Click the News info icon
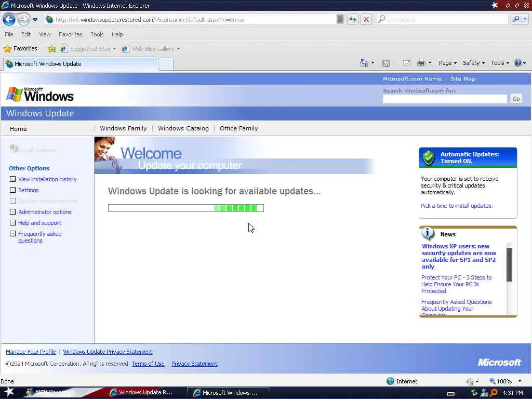 [x=428, y=234]
